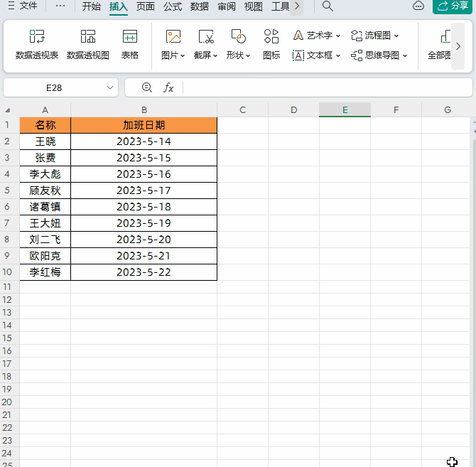This screenshot has height=467, width=476.
Task: Click the green 分享 button
Action: coord(453,6)
